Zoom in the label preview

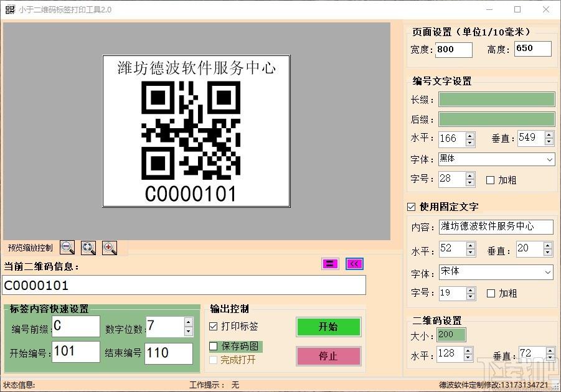pos(110,248)
